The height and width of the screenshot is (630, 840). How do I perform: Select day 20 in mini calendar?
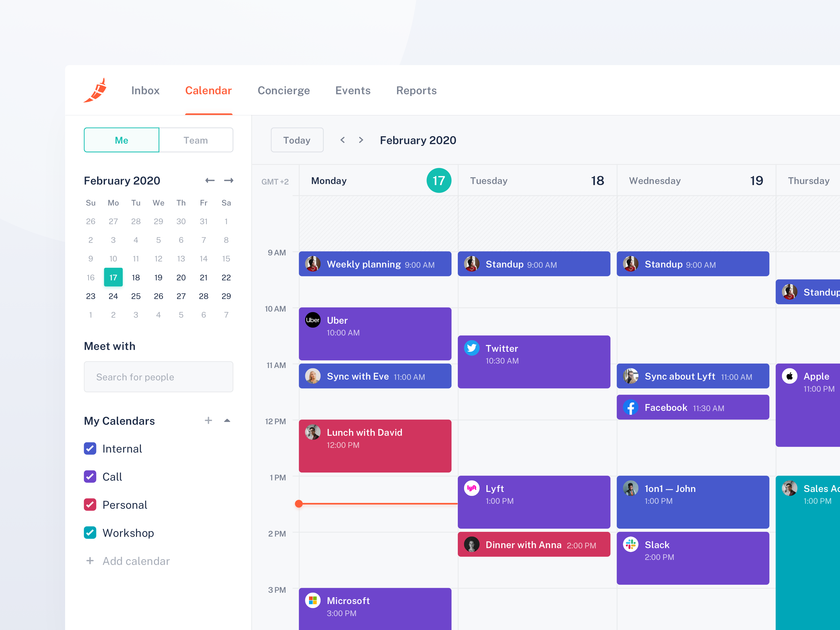[181, 277]
